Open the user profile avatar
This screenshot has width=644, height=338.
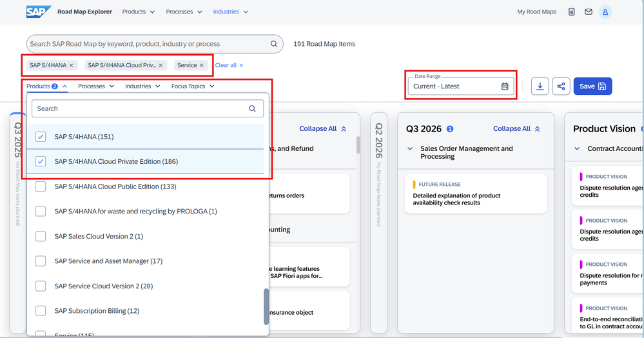[x=605, y=12]
